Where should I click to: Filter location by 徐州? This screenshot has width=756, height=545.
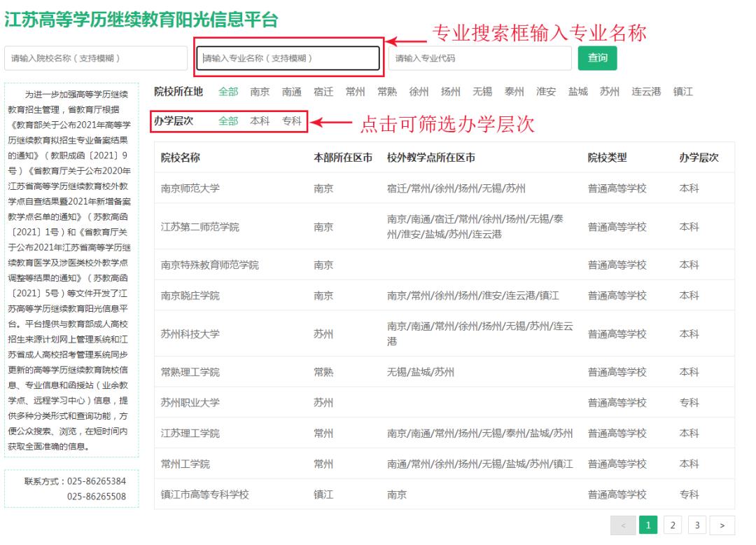coord(419,92)
